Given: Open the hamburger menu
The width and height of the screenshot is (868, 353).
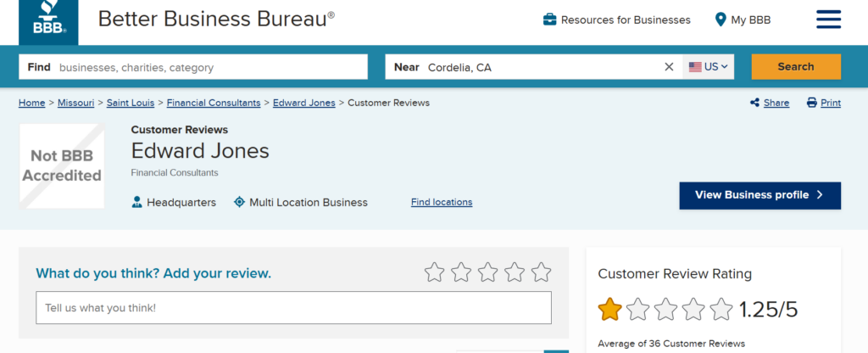Looking at the screenshot, I should click(828, 20).
